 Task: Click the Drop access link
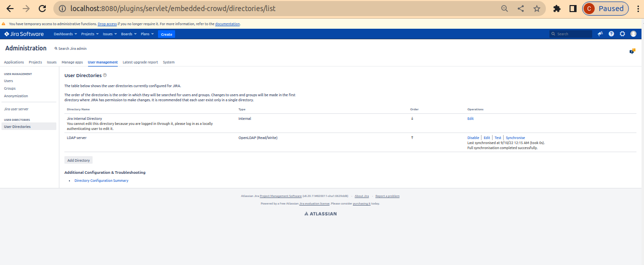point(107,24)
